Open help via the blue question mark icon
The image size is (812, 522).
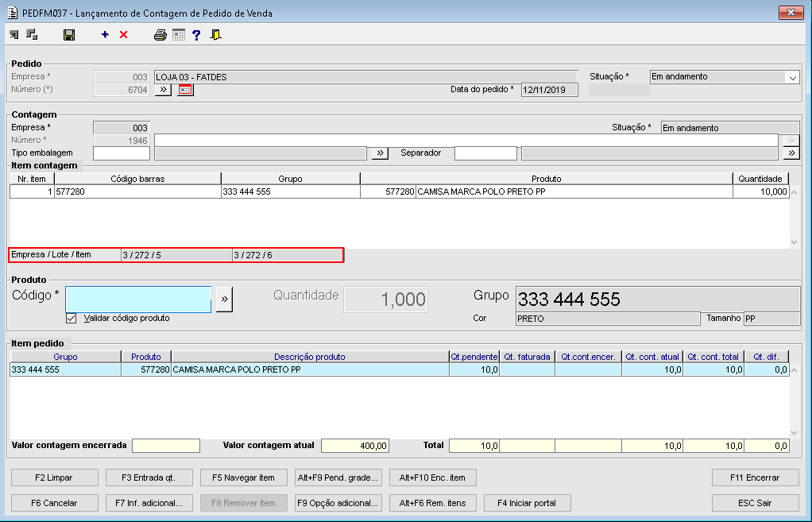(x=196, y=35)
